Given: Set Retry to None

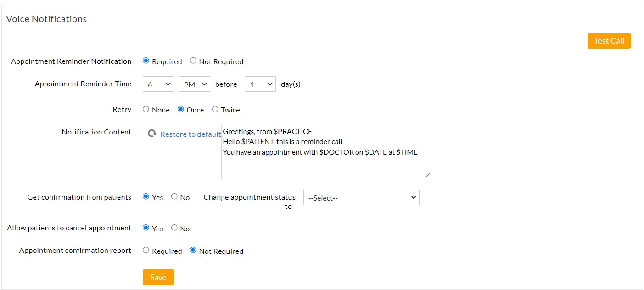Looking at the screenshot, I should pyautogui.click(x=146, y=109).
